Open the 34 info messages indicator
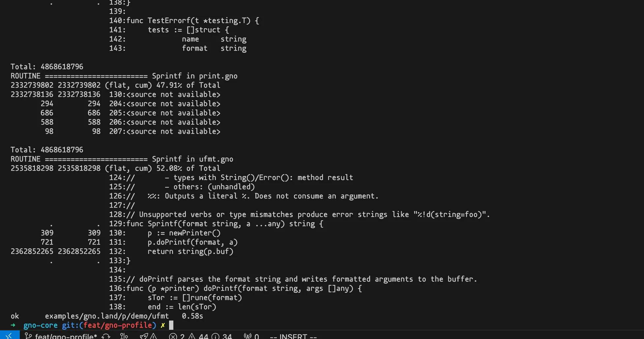 click(222, 336)
